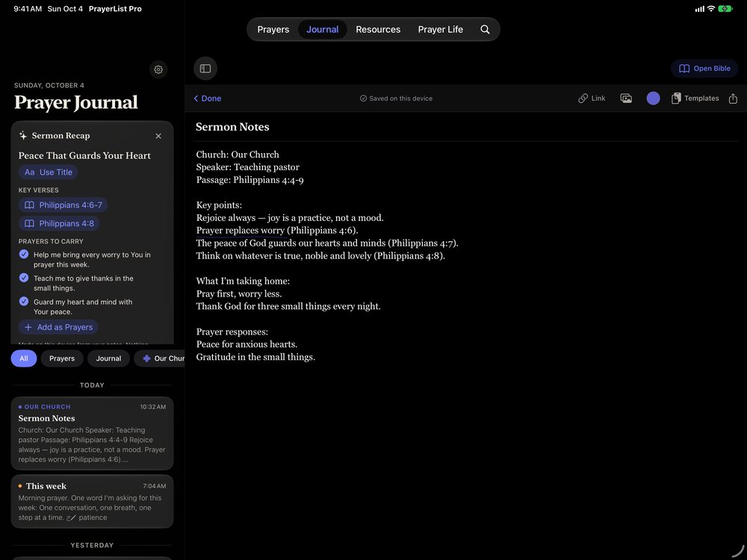Open journal settings gear

[158, 69]
